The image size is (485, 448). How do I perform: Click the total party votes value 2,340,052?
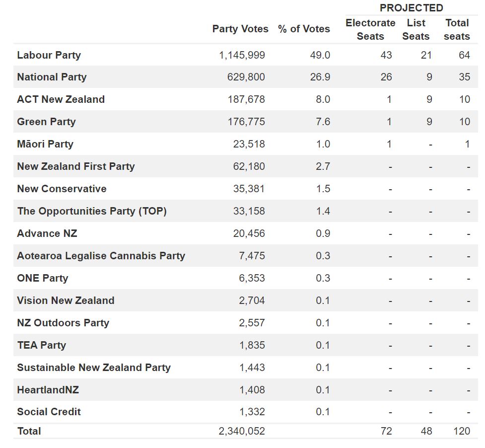242,431
